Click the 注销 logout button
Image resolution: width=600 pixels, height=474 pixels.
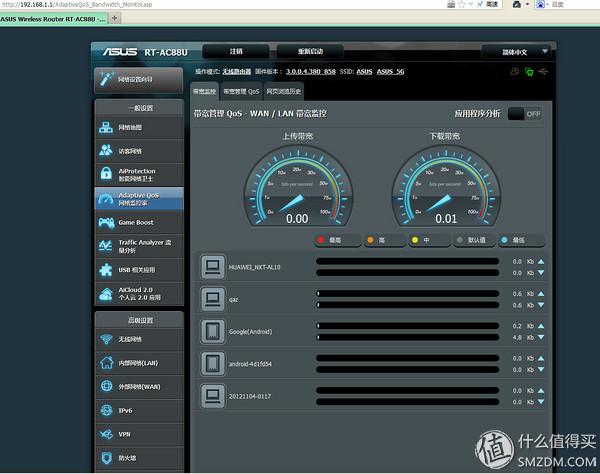235,51
